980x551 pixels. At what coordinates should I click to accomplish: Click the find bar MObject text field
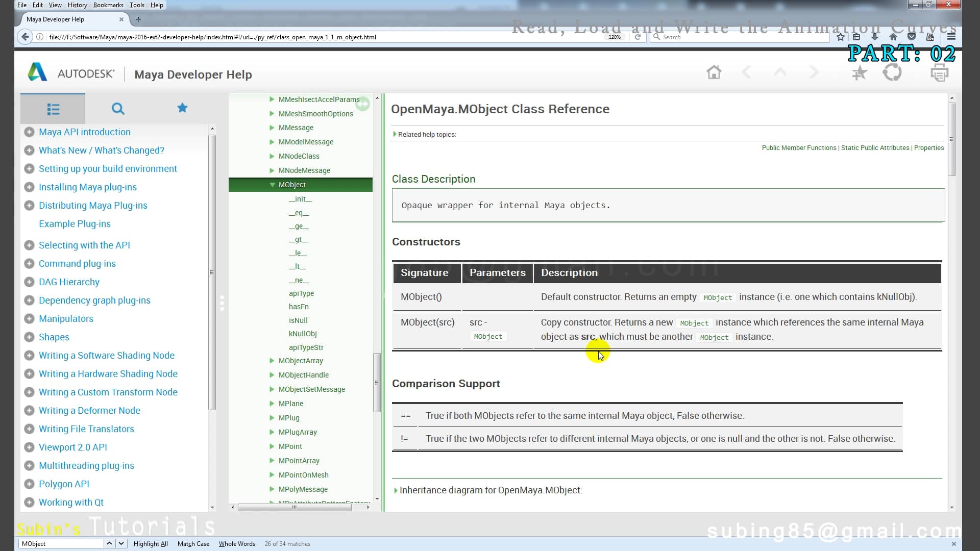[x=61, y=544]
